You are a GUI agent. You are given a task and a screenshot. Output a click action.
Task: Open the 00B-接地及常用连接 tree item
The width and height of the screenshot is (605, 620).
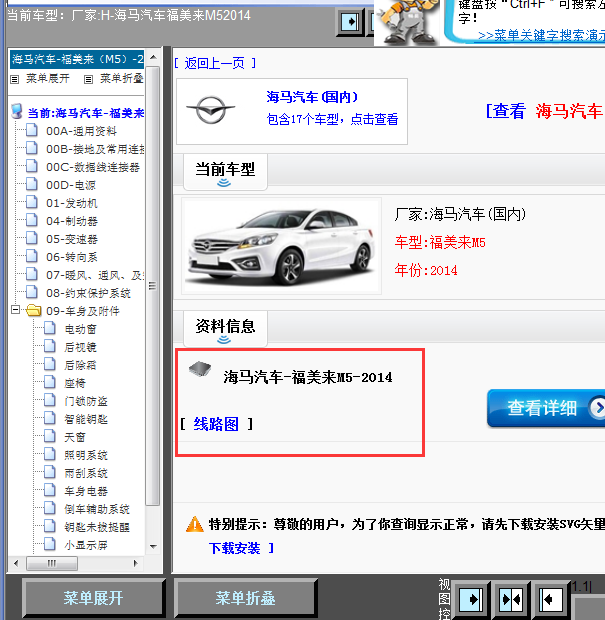[x=95, y=149]
